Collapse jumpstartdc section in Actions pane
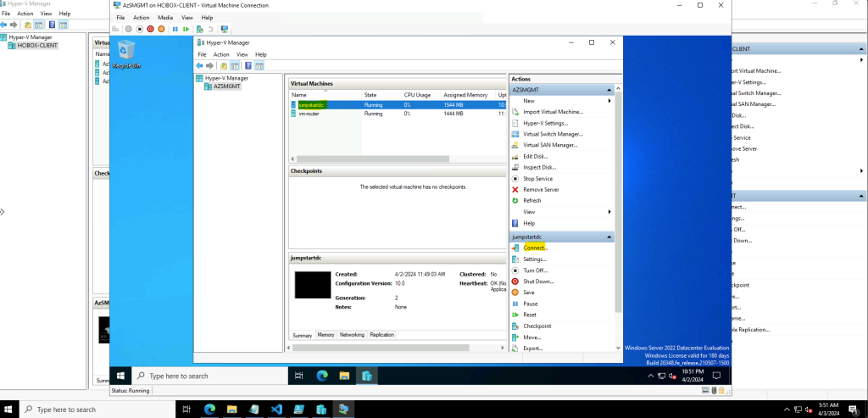The height and width of the screenshot is (418, 868). point(609,237)
